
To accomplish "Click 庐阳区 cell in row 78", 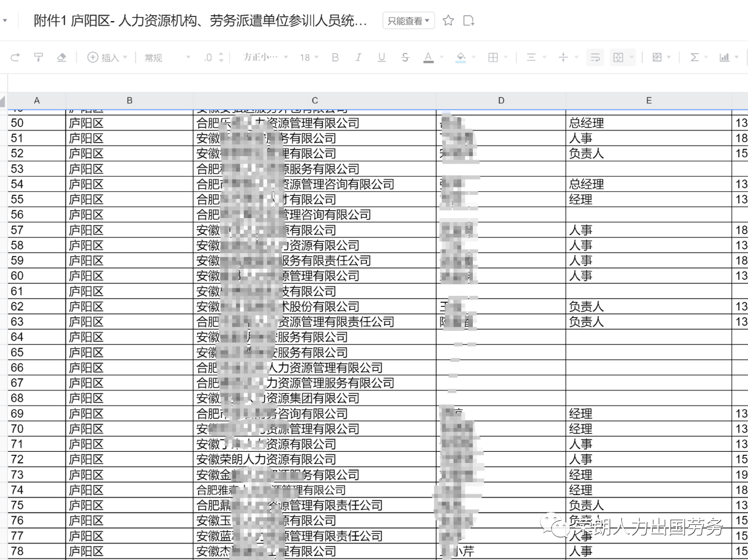I will click(130, 551).
